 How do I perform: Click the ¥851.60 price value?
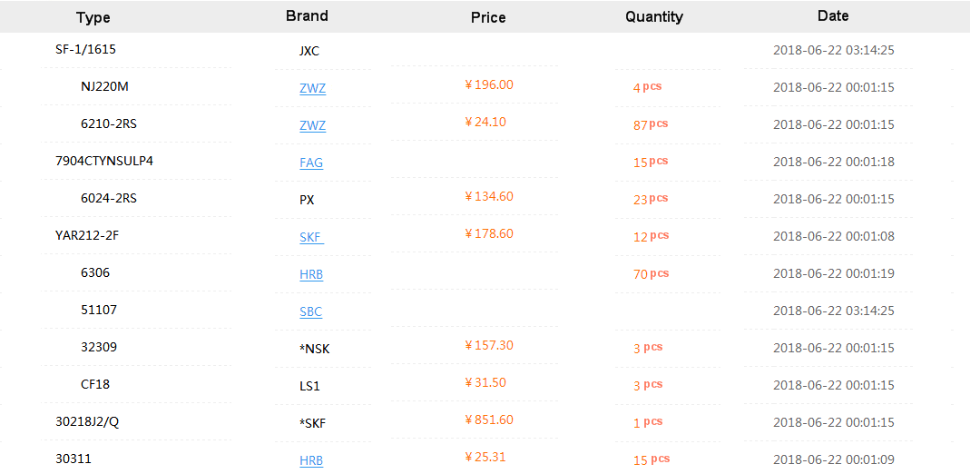pos(489,420)
